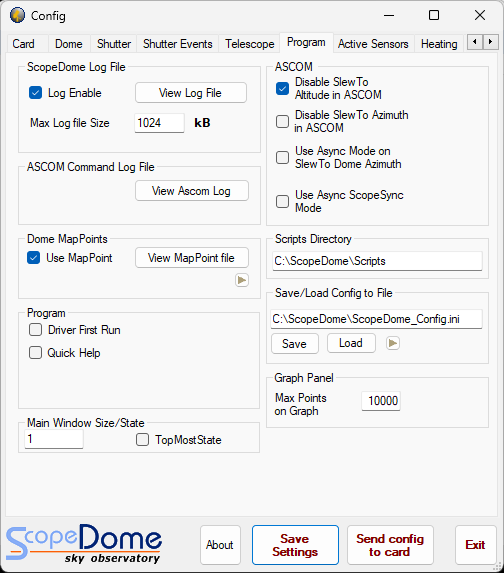
Task: Click the View Log File button
Action: (191, 93)
